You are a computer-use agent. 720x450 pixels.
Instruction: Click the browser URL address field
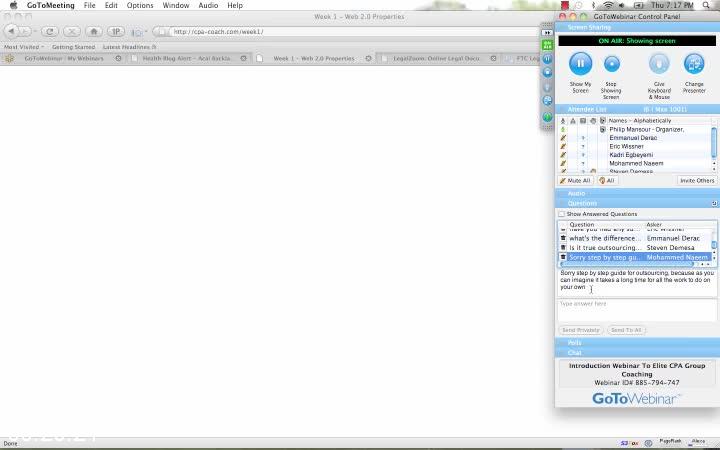click(354, 32)
